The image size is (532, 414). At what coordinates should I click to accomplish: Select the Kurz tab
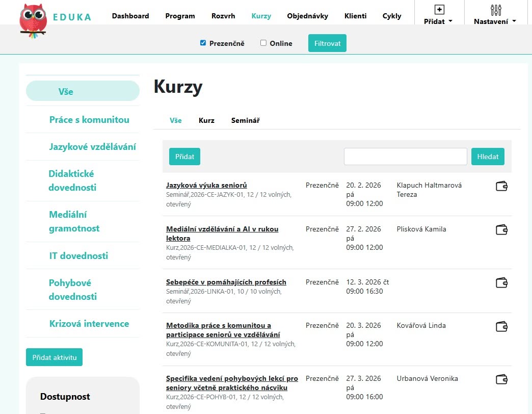tap(206, 120)
